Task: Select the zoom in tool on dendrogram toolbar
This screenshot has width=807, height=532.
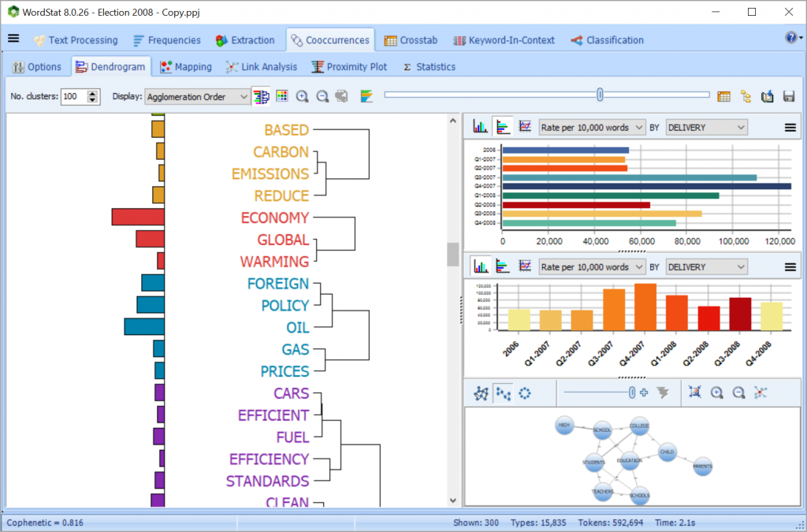Action: click(x=303, y=95)
